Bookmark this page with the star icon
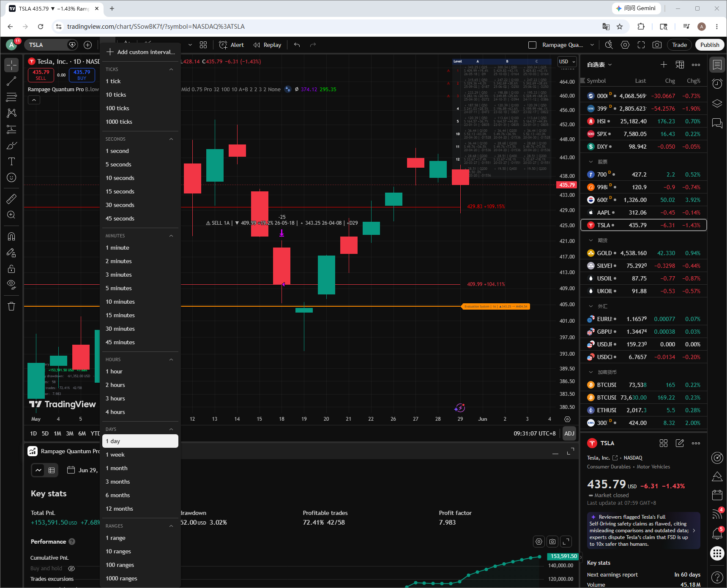Screen dimensions: 727x588 pyautogui.click(x=620, y=27)
